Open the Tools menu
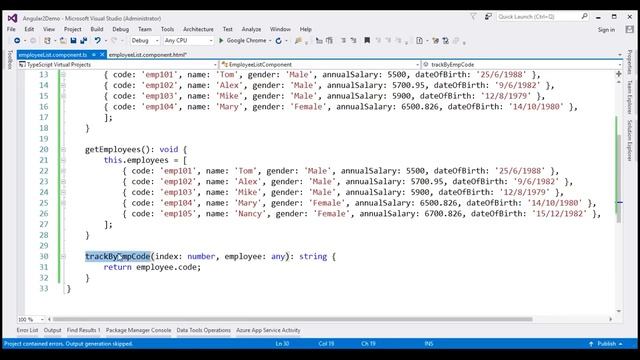The height and width of the screenshot is (360, 640). (167, 29)
